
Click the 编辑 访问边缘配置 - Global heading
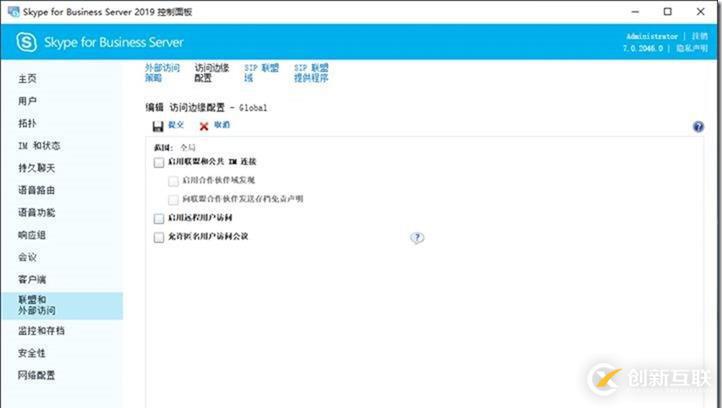point(206,108)
